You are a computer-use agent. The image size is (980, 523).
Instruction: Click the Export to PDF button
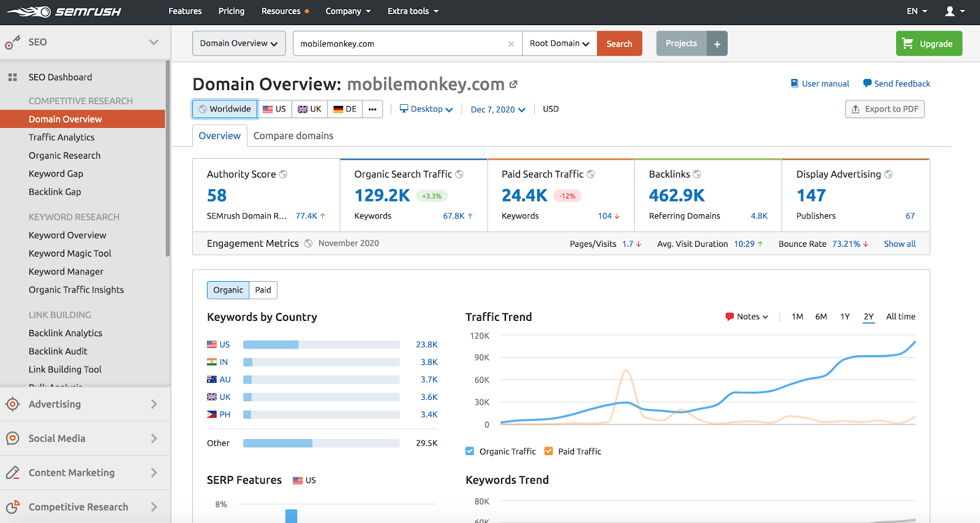(885, 109)
